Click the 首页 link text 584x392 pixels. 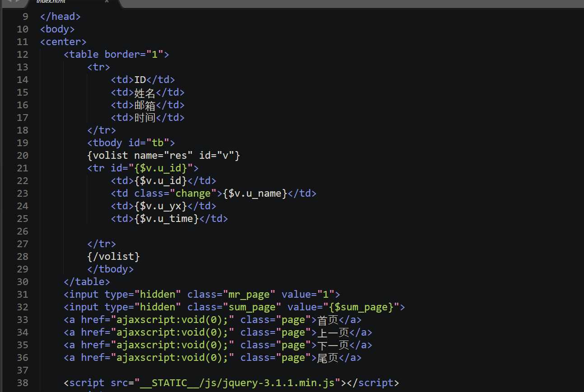tap(328, 320)
